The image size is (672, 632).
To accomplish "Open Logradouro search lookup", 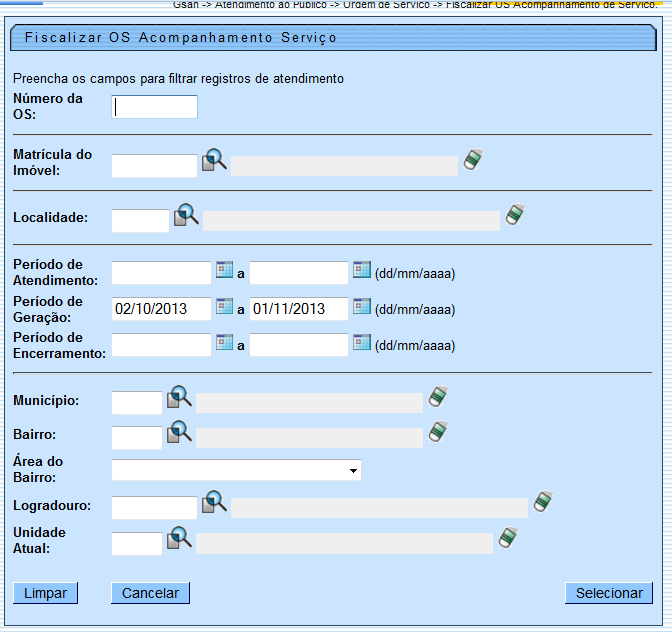I will (x=215, y=503).
